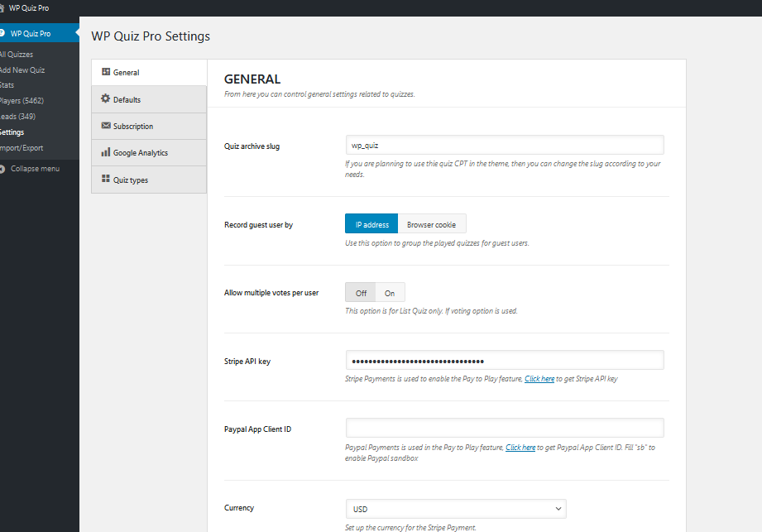The height and width of the screenshot is (532, 762).
Task: Open the Stats menu item
Action: [x=7, y=85]
